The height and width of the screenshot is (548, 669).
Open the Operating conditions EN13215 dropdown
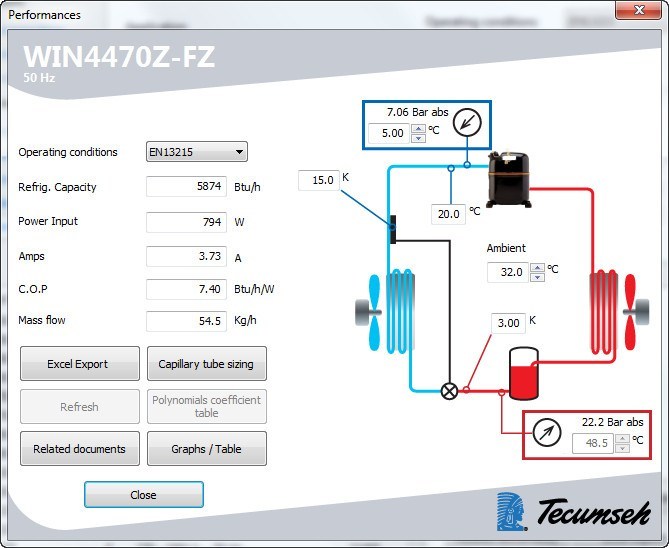click(197, 152)
